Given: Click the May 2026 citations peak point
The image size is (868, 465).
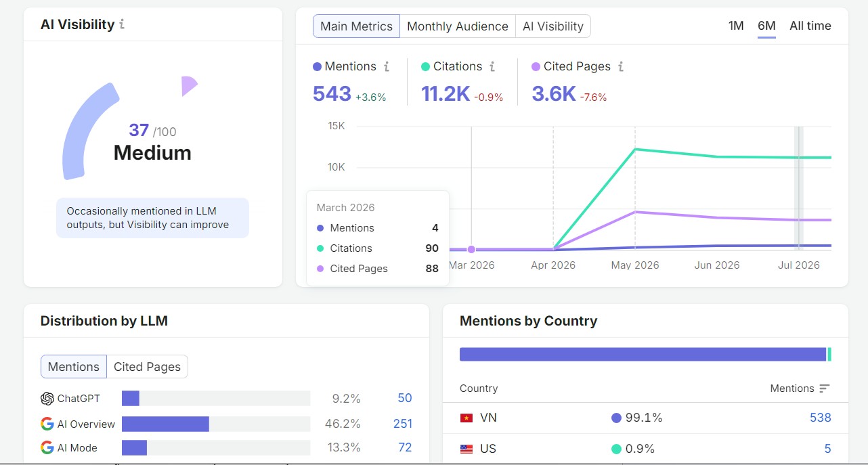Looking at the screenshot, I should pos(635,149).
